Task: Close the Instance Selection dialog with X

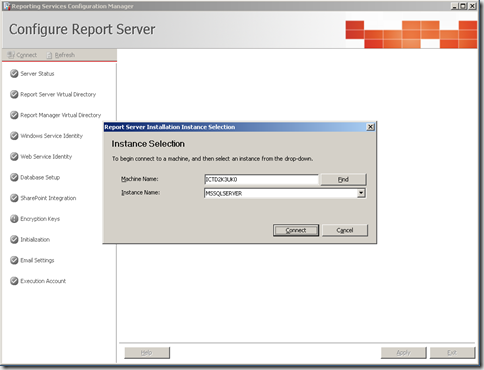Action: pos(370,127)
